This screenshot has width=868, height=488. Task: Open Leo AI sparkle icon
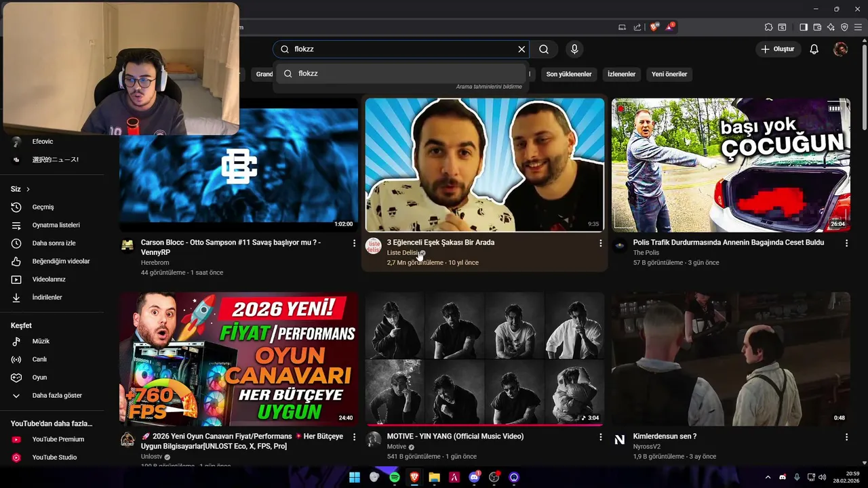pyautogui.click(x=831, y=27)
